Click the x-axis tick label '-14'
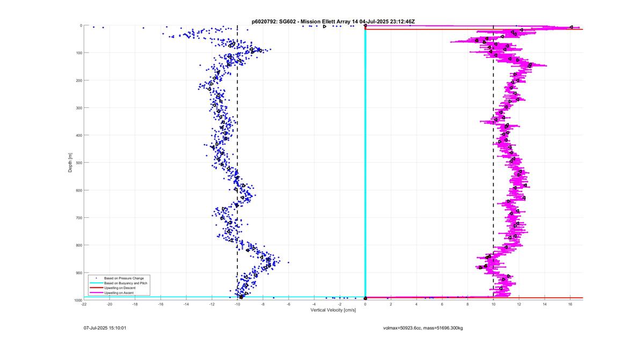The image size is (644, 337). tap(186, 305)
